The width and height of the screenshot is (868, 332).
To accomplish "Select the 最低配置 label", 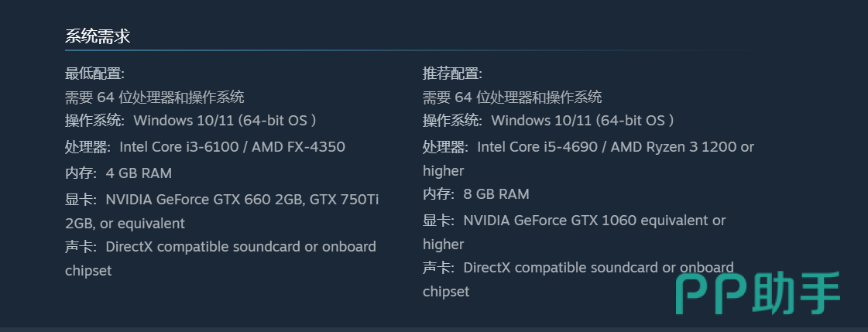I will click(94, 74).
